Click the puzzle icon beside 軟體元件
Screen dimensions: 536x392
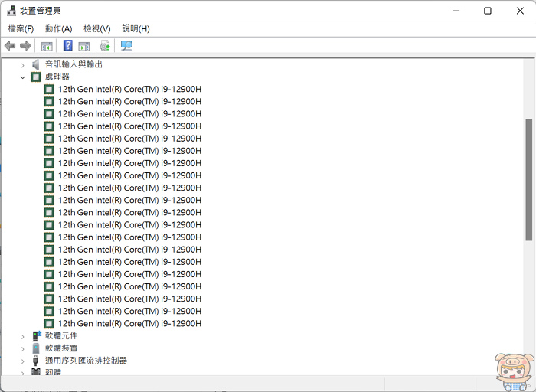[37, 336]
